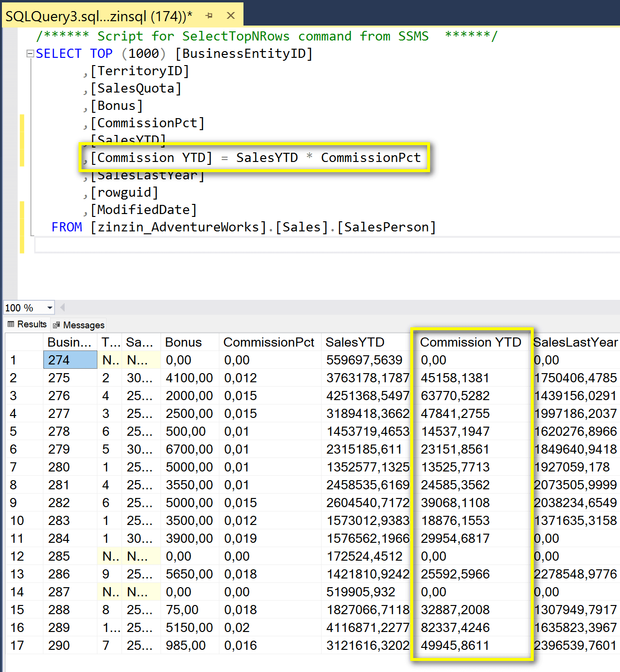Click the [ModifiedDate] line in the query
Viewport: 620px width, 672px height.
point(140,210)
